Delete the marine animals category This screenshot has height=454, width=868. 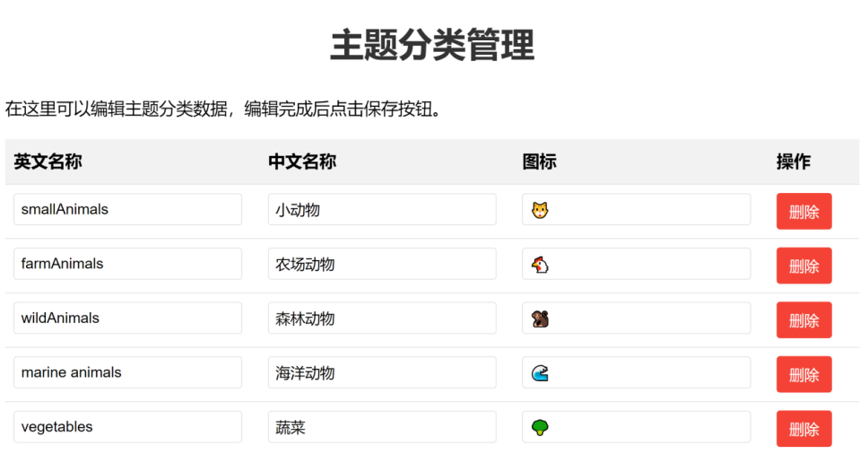pos(803,374)
